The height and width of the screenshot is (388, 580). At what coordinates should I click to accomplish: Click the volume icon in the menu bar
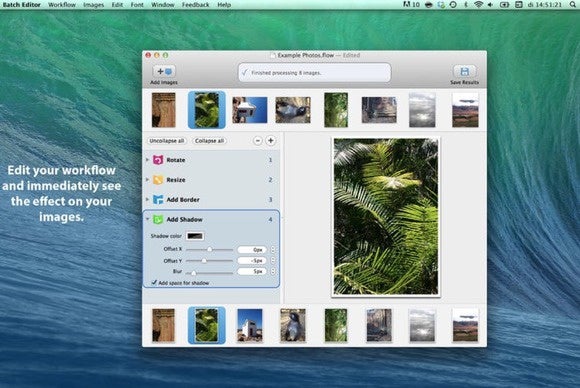click(x=490, y=4)
